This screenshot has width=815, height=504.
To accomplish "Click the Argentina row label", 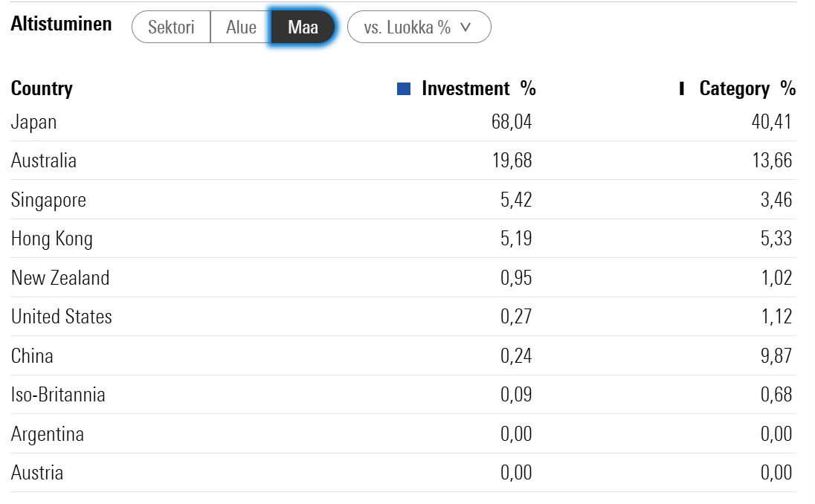I will click(48, 434).
